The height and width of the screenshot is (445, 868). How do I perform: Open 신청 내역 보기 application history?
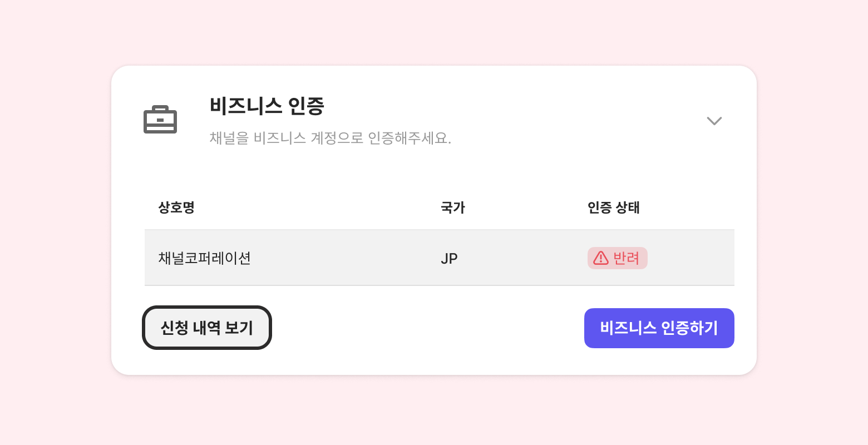[207, 328]
